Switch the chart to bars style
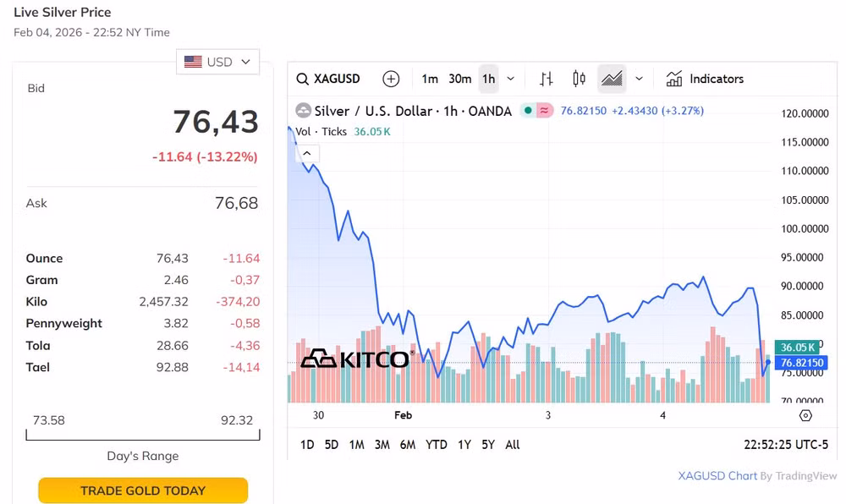846x504 pixels. tap(546, 79)
